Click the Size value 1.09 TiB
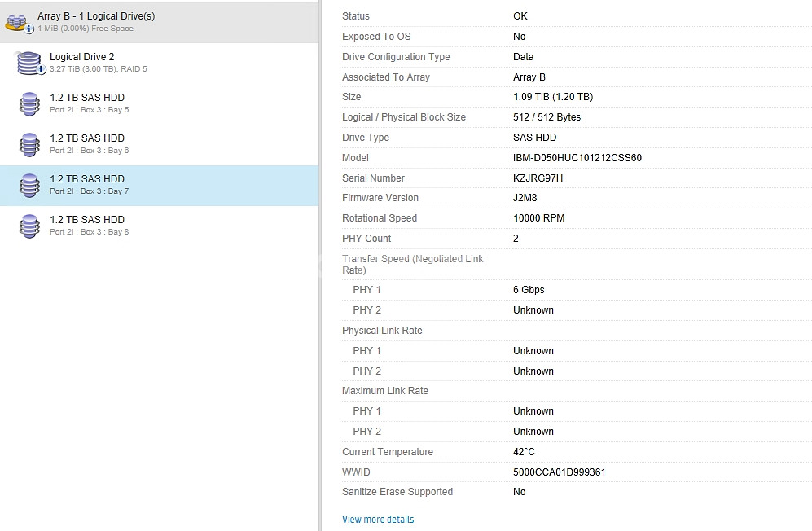 [553, 97]
